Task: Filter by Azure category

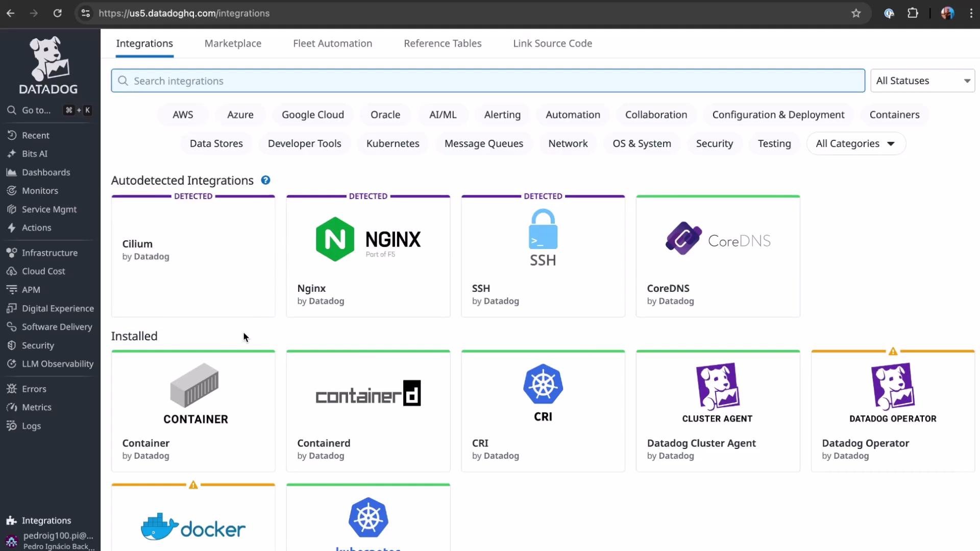Action: 240,115
